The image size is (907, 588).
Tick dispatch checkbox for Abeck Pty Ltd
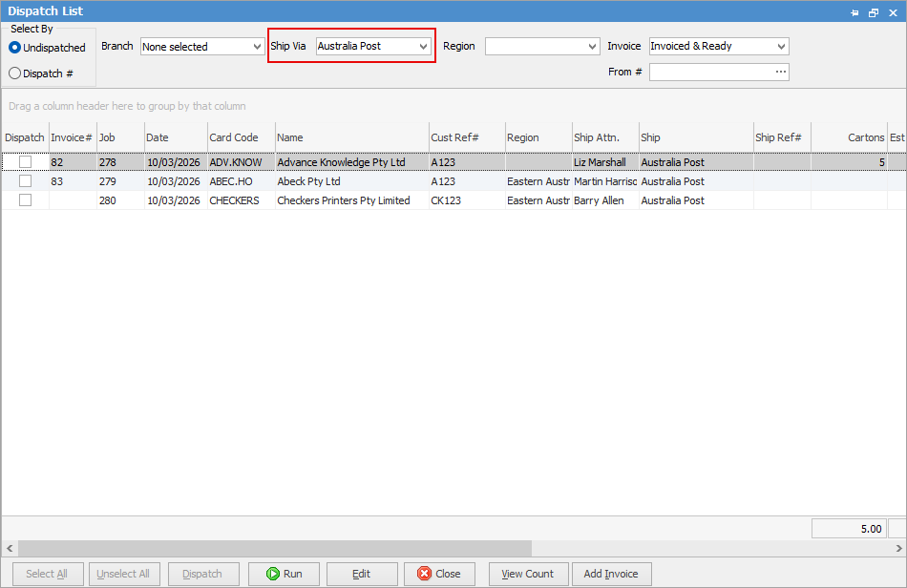click(x=25, y=181)
